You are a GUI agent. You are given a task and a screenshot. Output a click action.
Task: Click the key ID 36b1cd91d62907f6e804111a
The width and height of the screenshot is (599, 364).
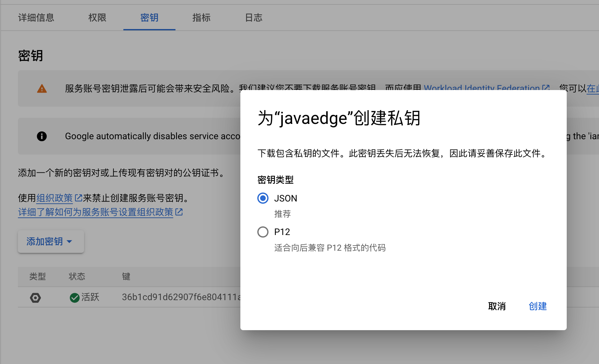pos(181,297)
